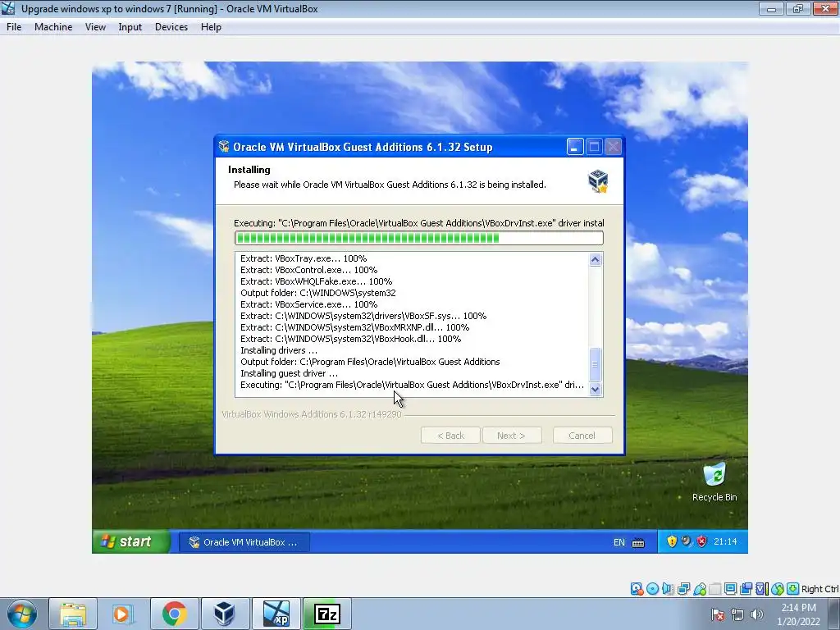Select log line 'Installing drivers ...'

click(279, 350)
